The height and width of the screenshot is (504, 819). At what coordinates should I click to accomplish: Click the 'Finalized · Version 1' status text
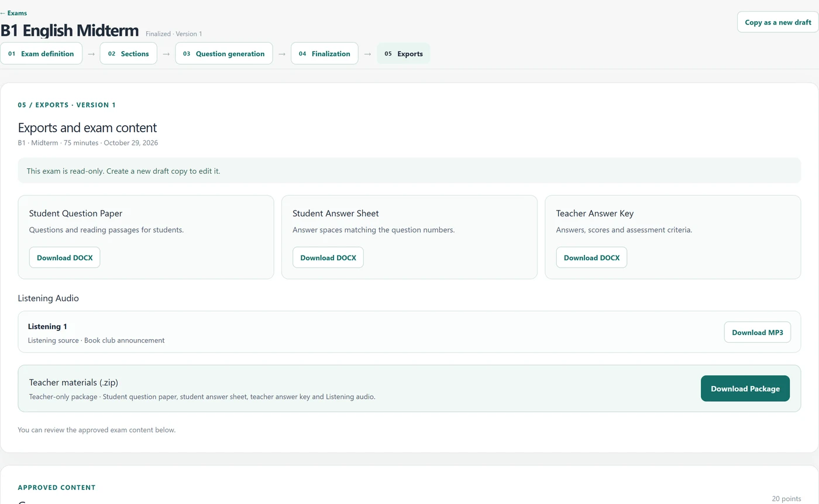174,34
